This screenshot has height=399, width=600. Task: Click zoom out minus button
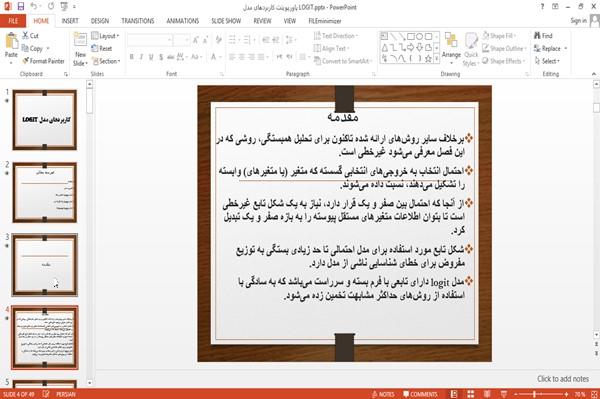coord(516,394)
